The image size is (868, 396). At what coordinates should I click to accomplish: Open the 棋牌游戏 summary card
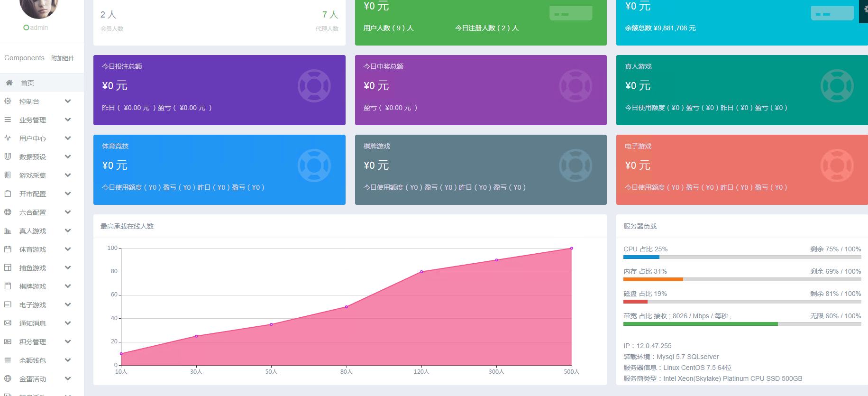pos(480,169)
